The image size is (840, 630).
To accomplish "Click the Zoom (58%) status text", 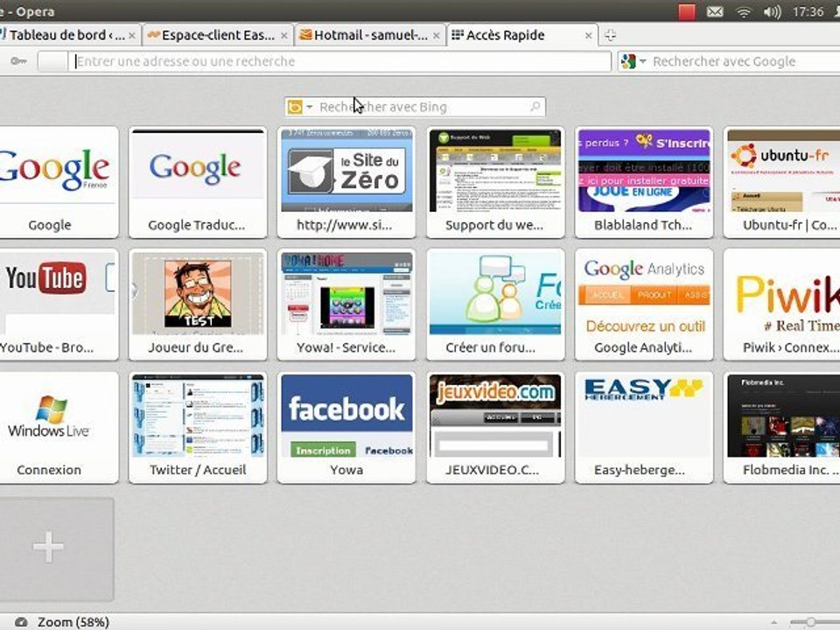I will (73, 622).
